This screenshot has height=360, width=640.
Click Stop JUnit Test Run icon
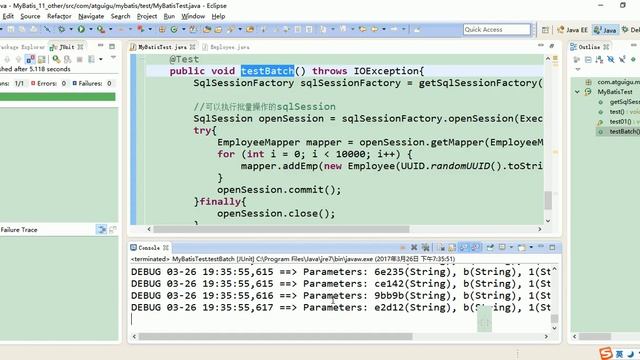[80, 60]
